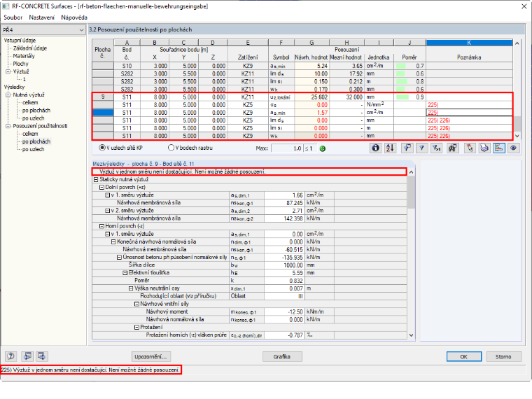Click the Grafika button
Image resolution: width=532 pixels, height=399 pixels.
[x=282, y=356]
